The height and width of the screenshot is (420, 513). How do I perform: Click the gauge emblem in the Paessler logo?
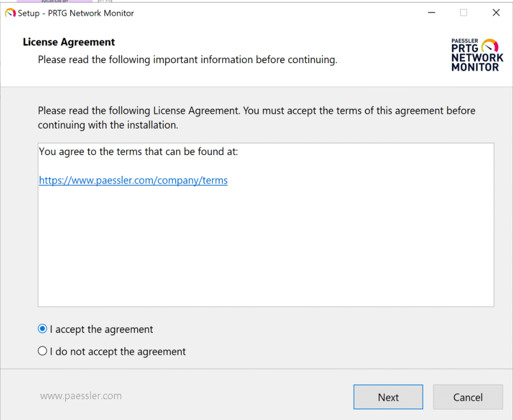(x=489, y=46)
